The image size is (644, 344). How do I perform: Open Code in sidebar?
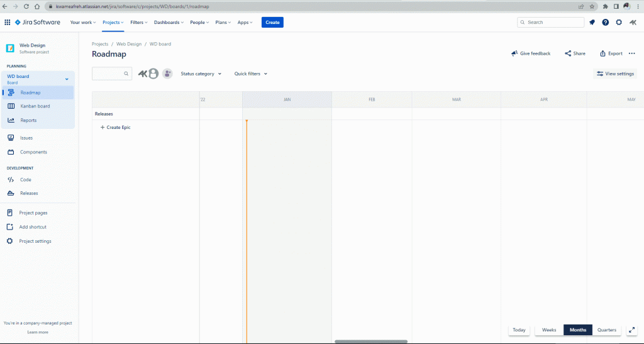tap(38, 180)
